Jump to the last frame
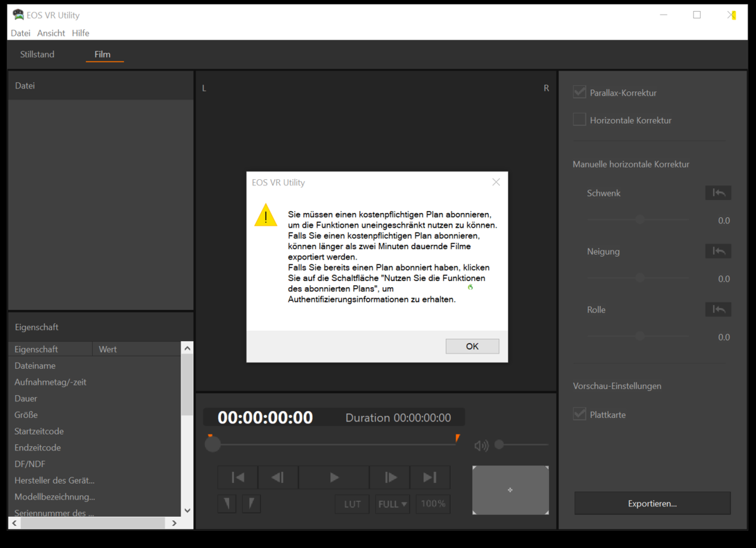 (x=430, y=477)
